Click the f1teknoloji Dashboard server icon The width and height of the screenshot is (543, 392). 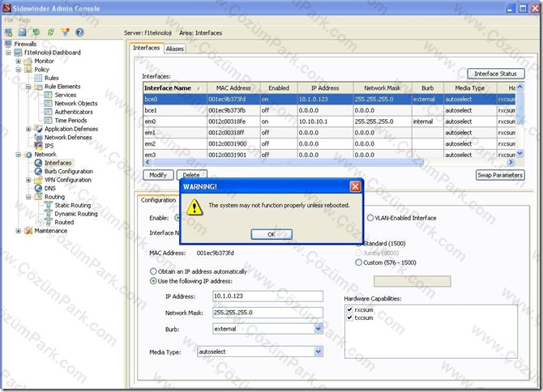click(x=18, y=53)
